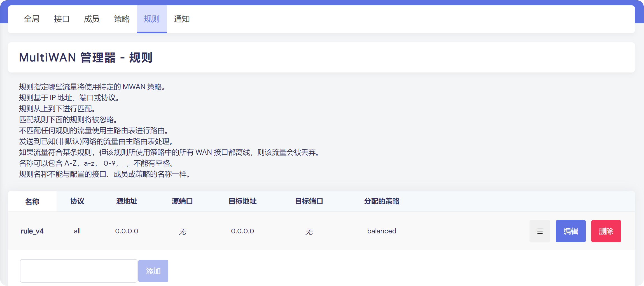The height and width of the screenshot is (286, 644).
Task: Click the 目标端口 column header
Action: click(x=309, y=201)
